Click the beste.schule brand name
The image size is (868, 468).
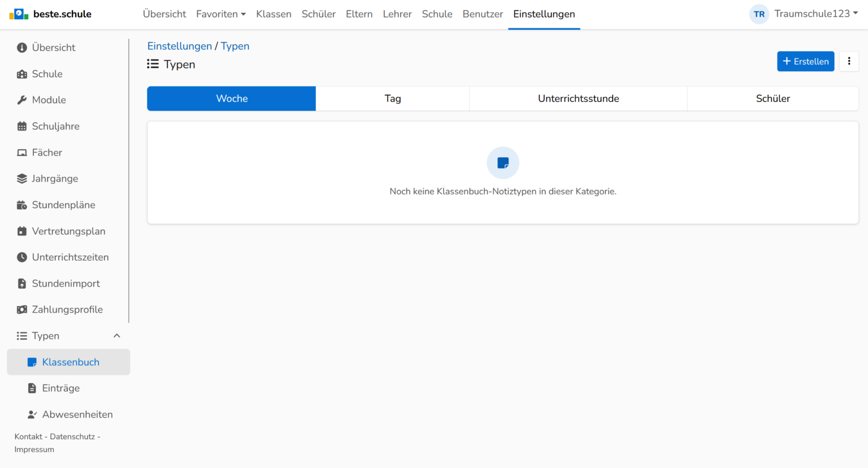[62, 14]
